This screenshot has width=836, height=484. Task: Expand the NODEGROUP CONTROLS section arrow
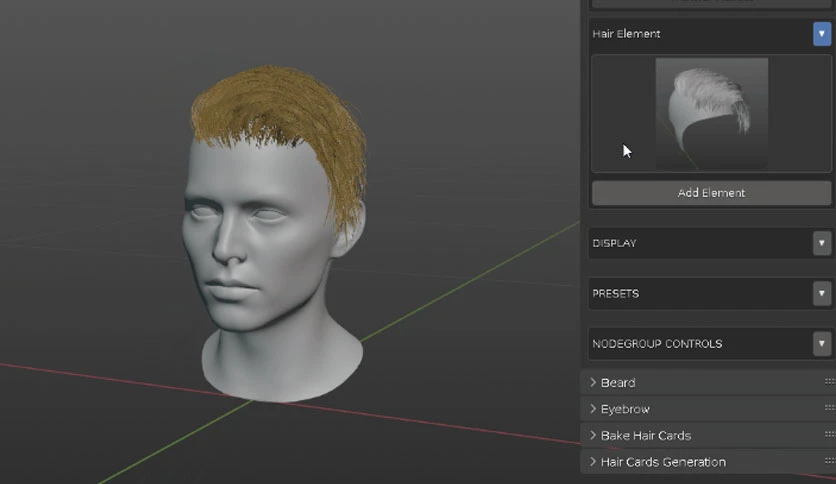point(822,344)
